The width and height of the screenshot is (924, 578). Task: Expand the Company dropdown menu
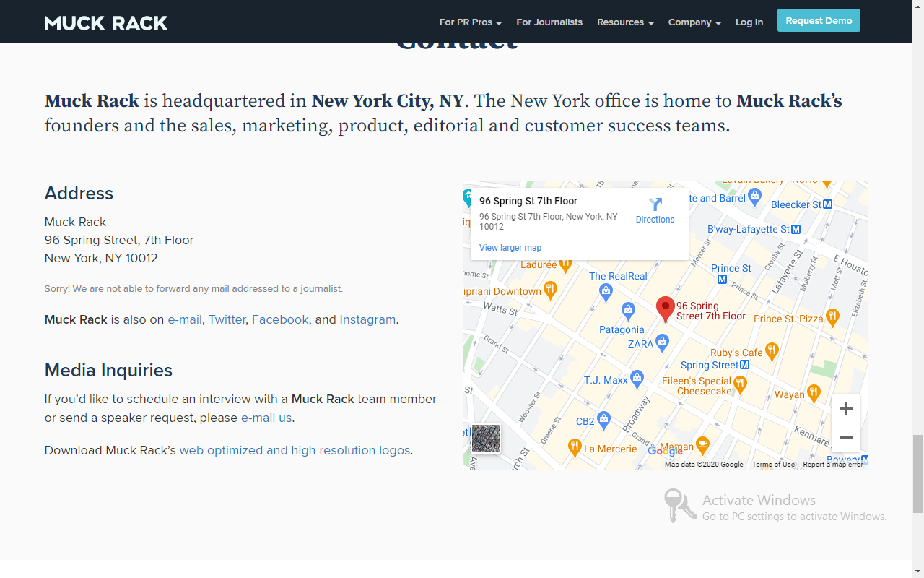coord(694,22)
